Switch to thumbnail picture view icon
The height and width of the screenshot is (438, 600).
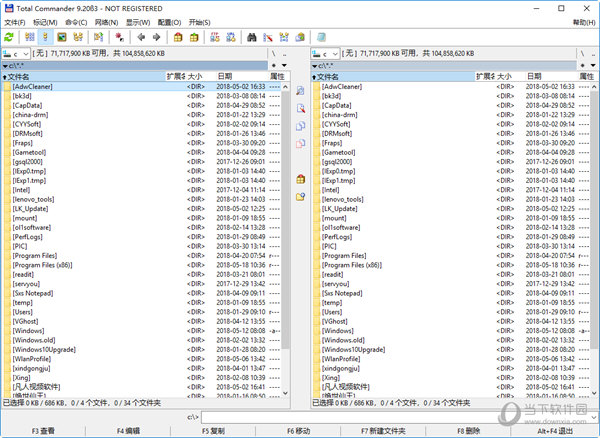coord(62,37)
